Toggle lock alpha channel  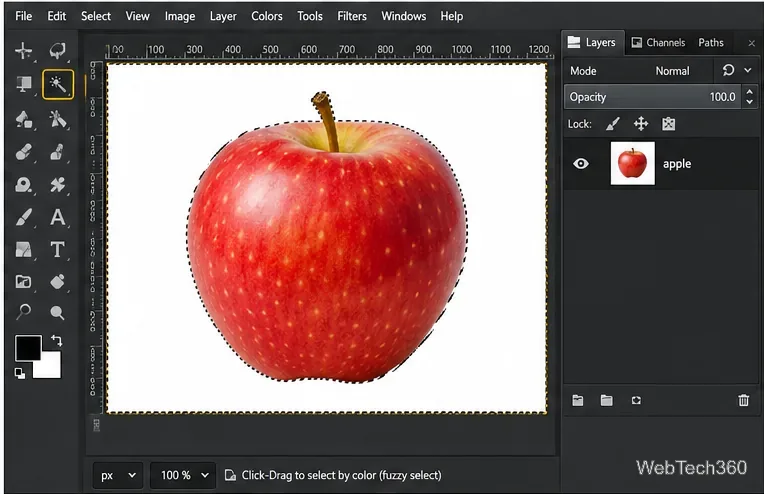668,124
